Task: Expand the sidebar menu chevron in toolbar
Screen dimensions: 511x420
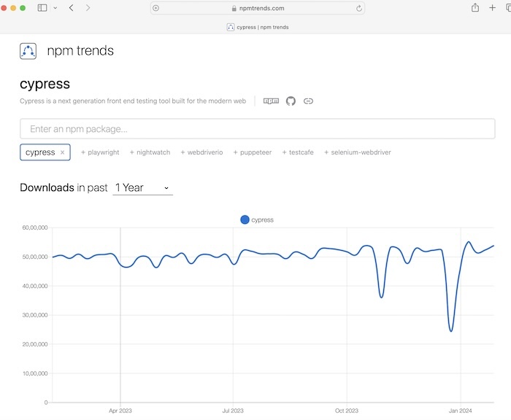Action: 53,8
